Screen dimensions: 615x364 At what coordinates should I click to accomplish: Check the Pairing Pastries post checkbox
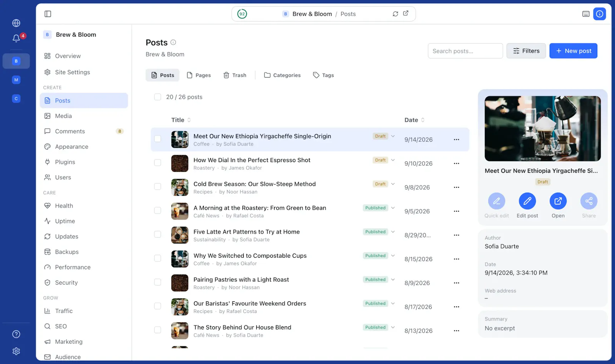[x=158, y=282]
